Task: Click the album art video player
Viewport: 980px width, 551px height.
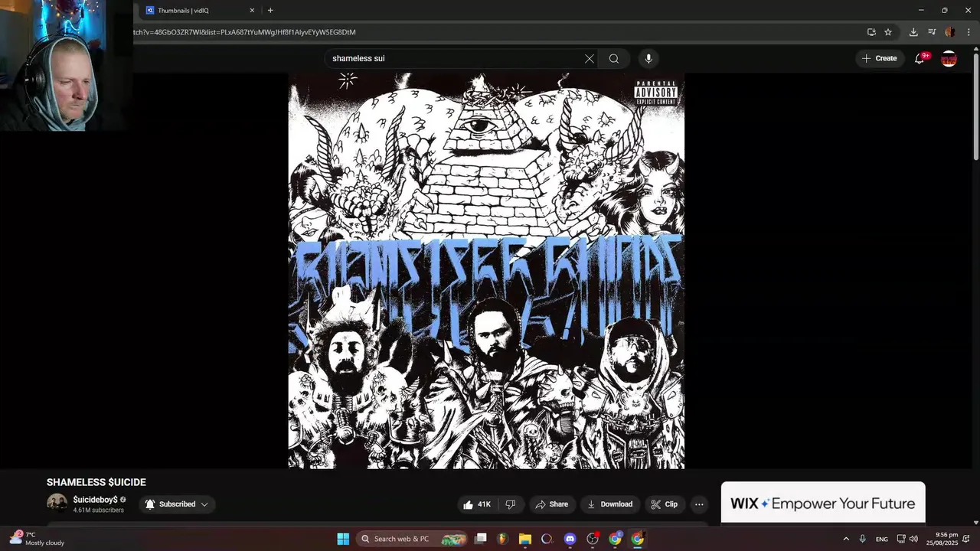Action: (486, 271)
